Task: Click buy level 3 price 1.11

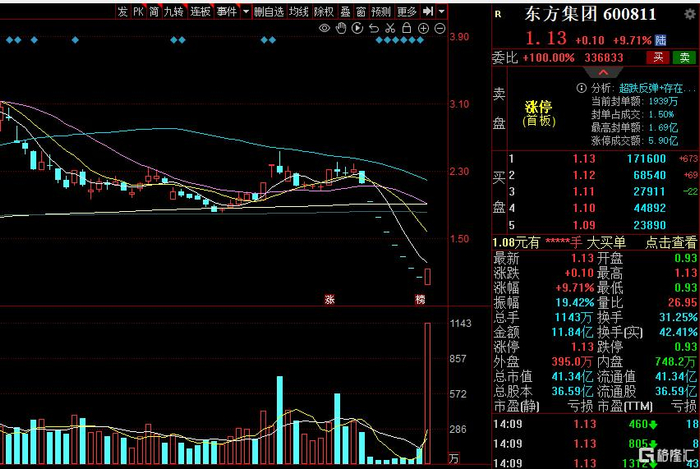Action: click(x=584, y=192)
